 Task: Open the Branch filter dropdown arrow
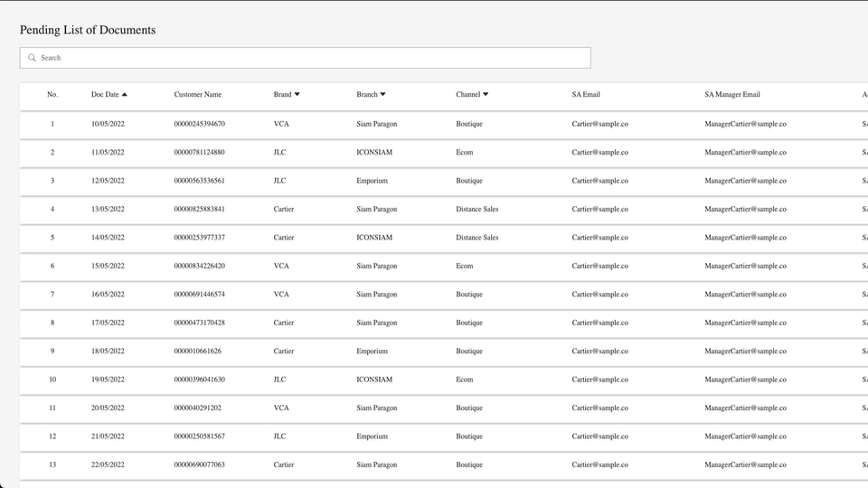(382, 95)
